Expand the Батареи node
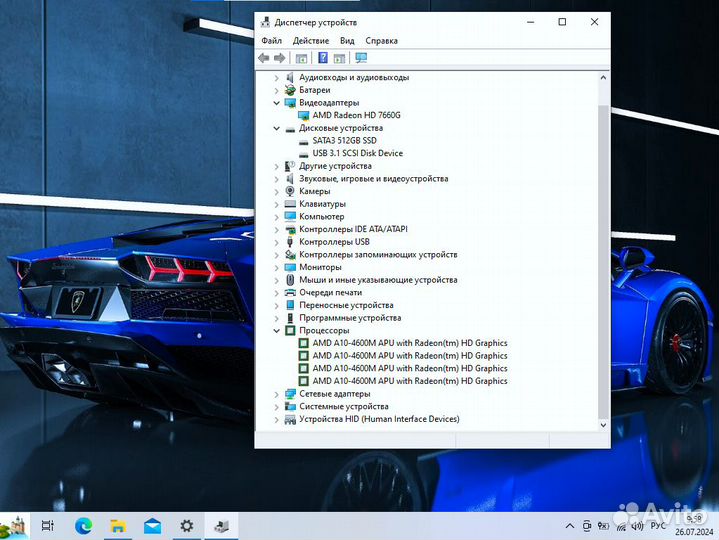719x540 pixels. (277, 90)
